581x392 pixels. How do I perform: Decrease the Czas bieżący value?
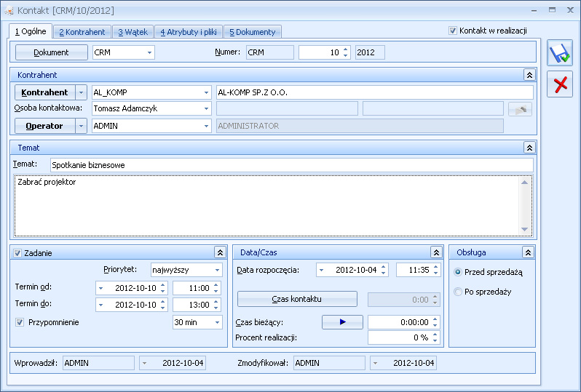pos(435,325)
